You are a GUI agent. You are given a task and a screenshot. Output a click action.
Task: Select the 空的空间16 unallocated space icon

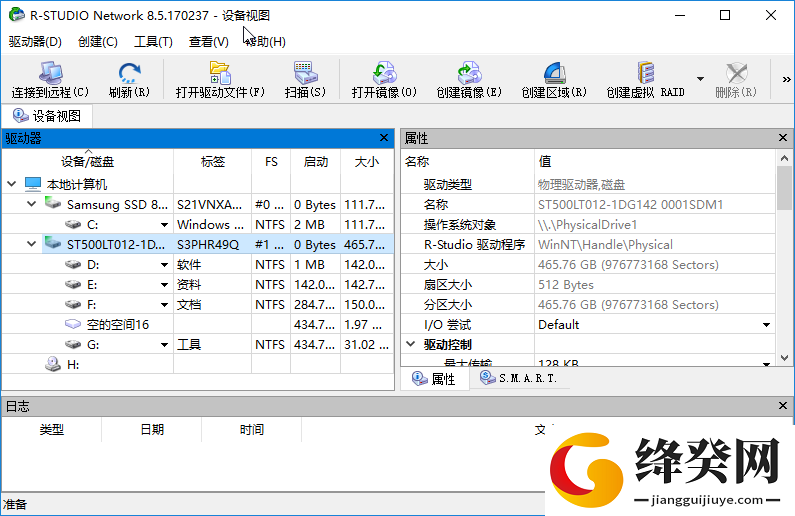click(x=73, y=324)
